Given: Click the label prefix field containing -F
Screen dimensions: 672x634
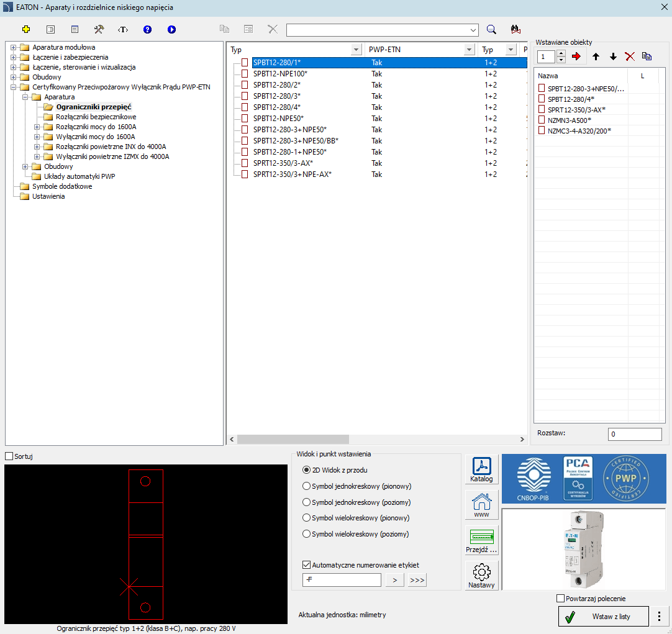Looking at the screenshot, I should click(x=342, y=579).
